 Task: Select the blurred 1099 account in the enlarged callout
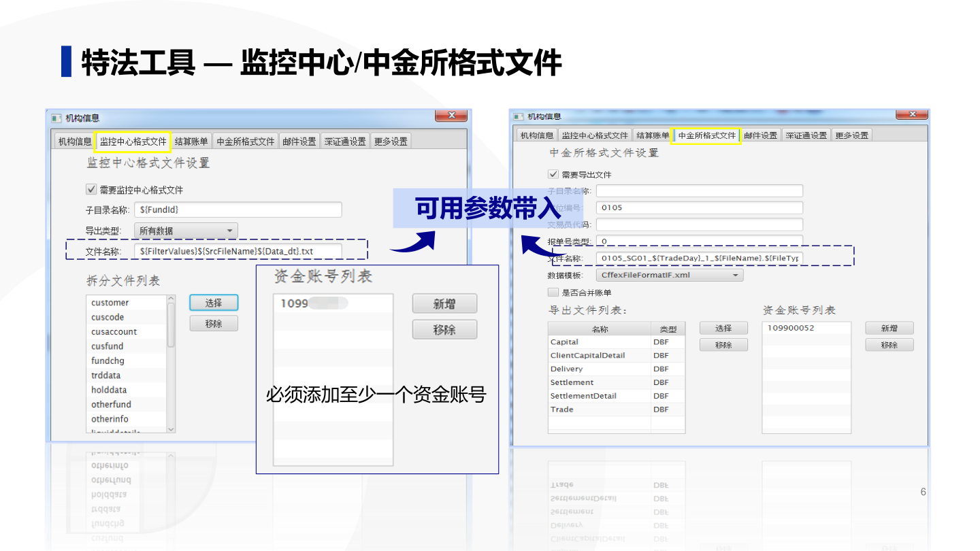333,303
